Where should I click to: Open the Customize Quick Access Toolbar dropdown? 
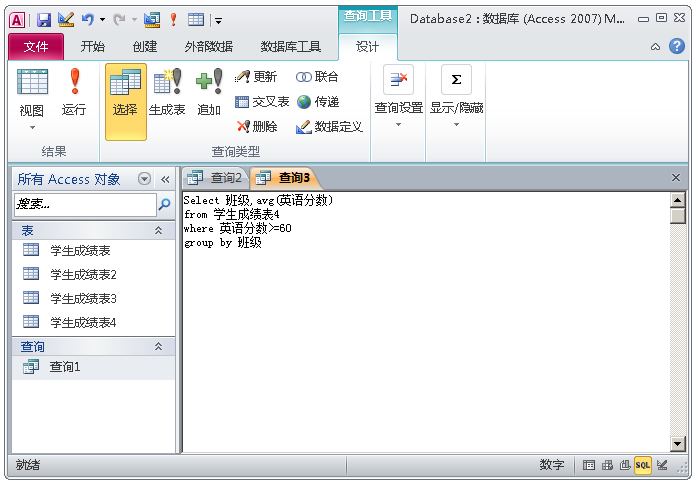pos(218,20)
